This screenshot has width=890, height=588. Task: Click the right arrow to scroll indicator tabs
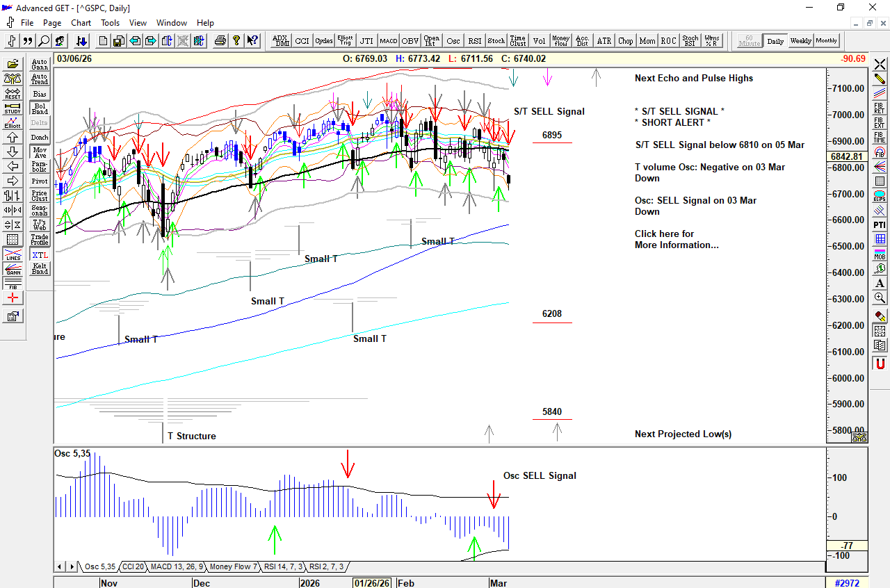(x=72, y=566)
